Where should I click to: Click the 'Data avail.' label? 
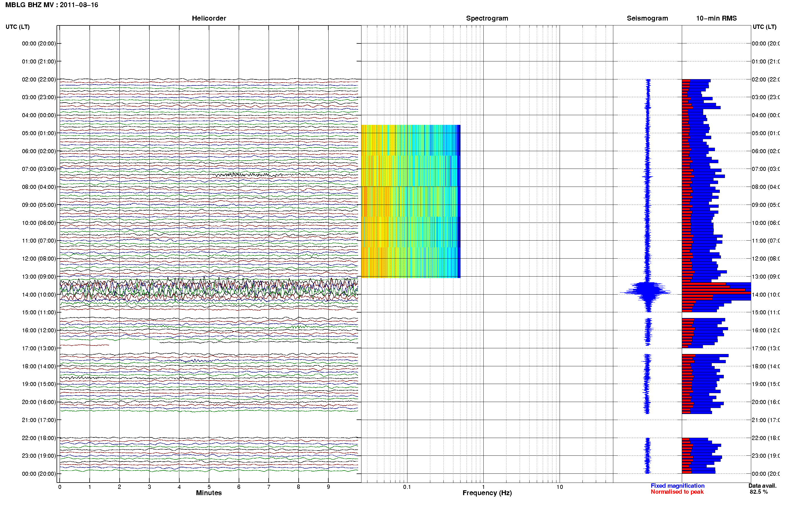click(x=762, y=486)
